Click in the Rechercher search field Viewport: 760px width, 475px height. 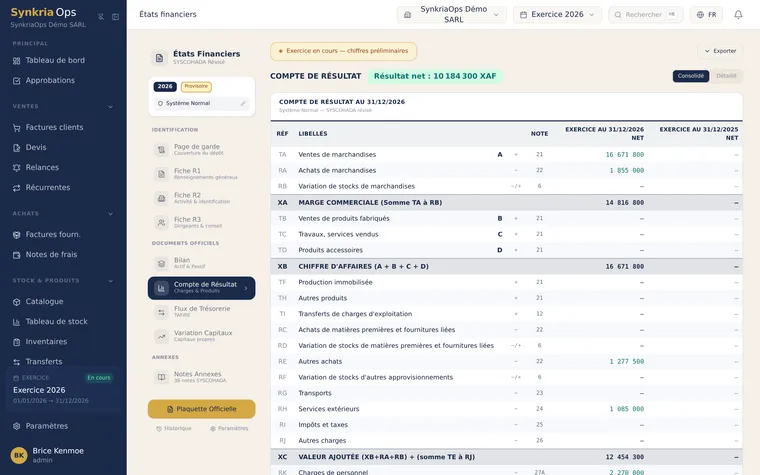click(646, 15)
